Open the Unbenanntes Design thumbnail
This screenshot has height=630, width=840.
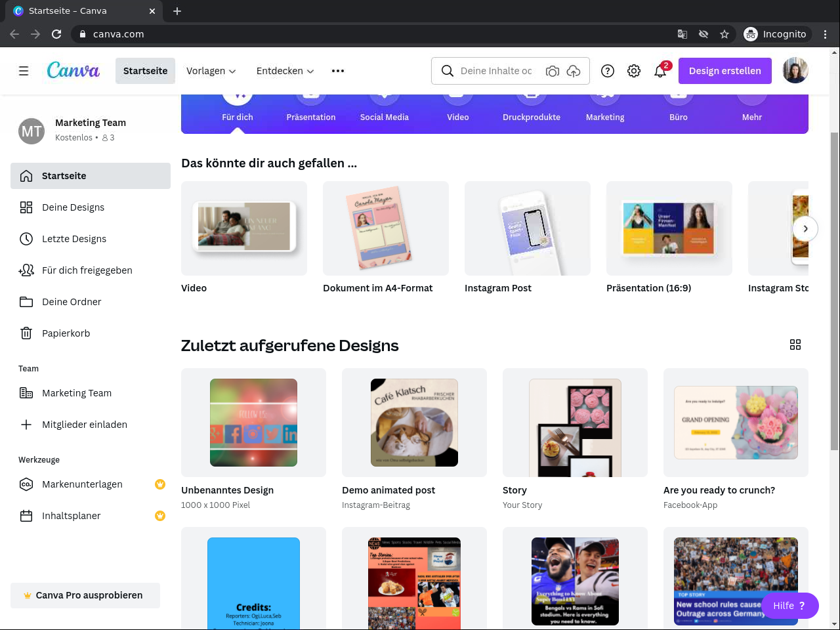click(253, 423)
